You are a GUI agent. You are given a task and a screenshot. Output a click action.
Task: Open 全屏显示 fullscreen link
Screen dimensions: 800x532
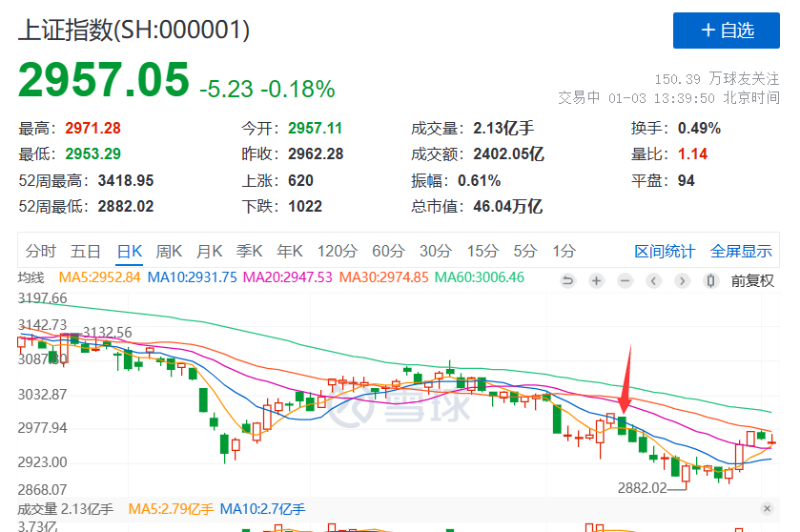(741, 251)
